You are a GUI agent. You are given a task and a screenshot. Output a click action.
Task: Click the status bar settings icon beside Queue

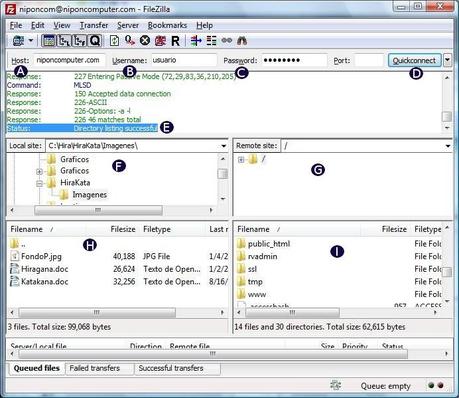coord(335,385)
